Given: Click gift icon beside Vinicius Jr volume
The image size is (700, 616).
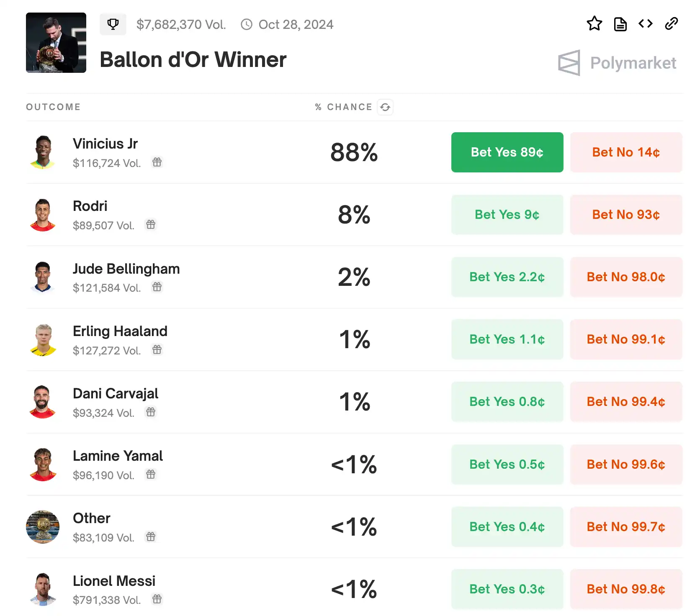Looking at the screenshot, I should click(157, 162).
